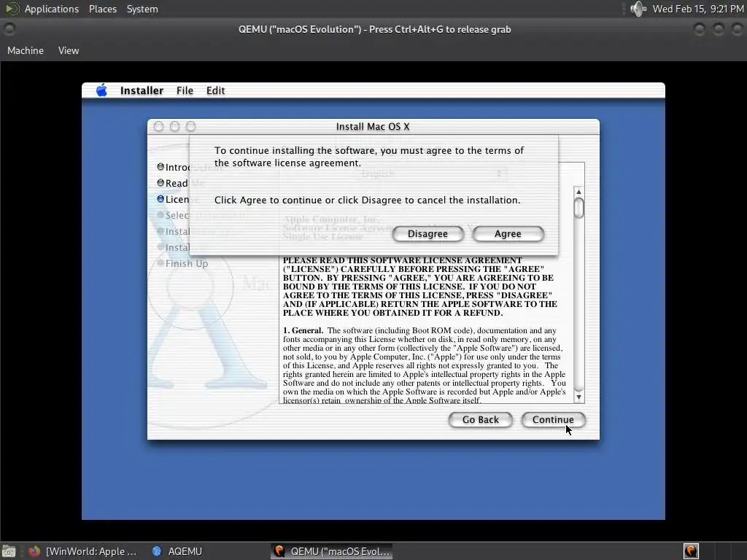747x560 pixels.
Task: Click the Agree button in the license sheet
Action: pos(508,234)
